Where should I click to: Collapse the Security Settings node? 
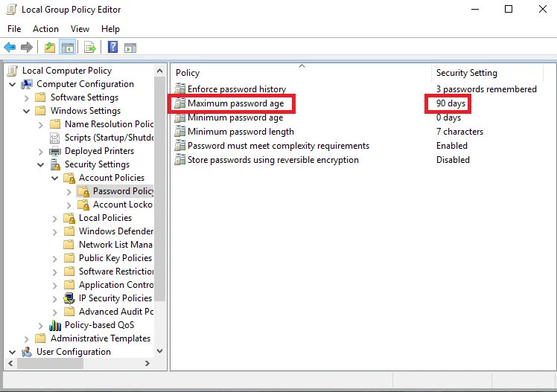point(41,165)
